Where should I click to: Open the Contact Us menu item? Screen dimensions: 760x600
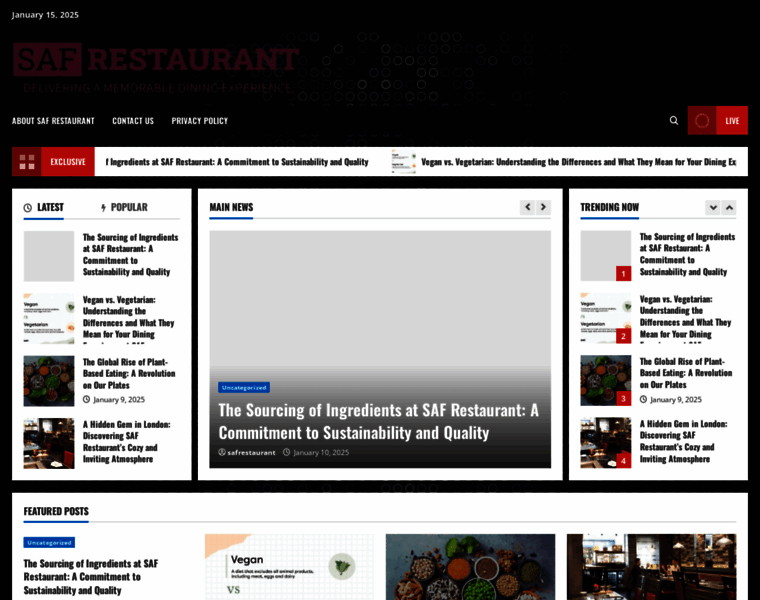click(133, 121)
